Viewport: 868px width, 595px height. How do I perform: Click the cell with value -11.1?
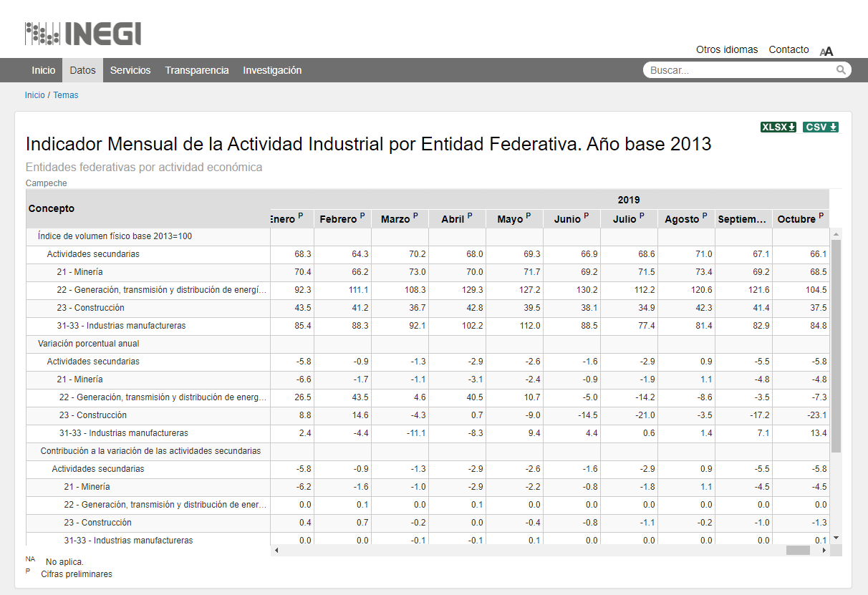tap(400, 433)
